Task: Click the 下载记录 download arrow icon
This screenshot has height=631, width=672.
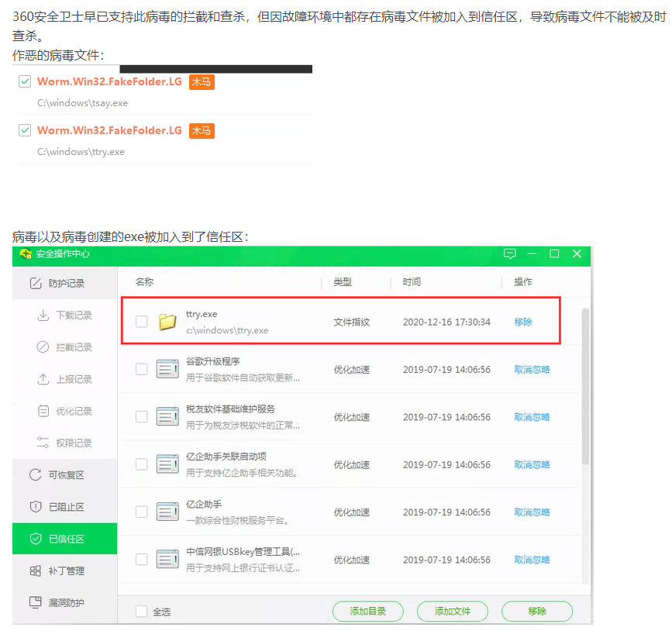Action: 43,315
